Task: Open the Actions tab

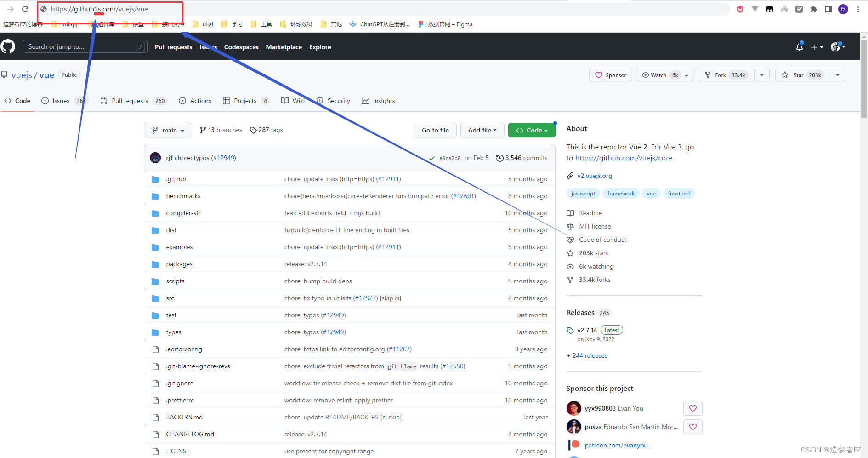Action: click(195, 101)
